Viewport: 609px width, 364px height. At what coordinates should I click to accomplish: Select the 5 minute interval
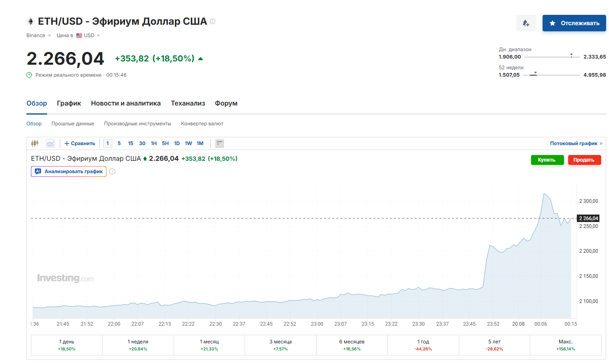click(119, 143)
